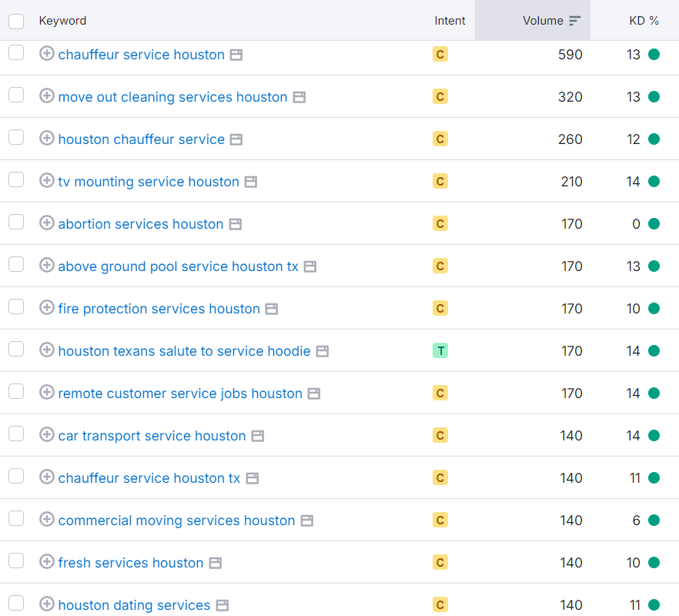Open SERP icon for car transport service houston
Image resolution: width=679 pixels, height=616 pixels.
258,437
